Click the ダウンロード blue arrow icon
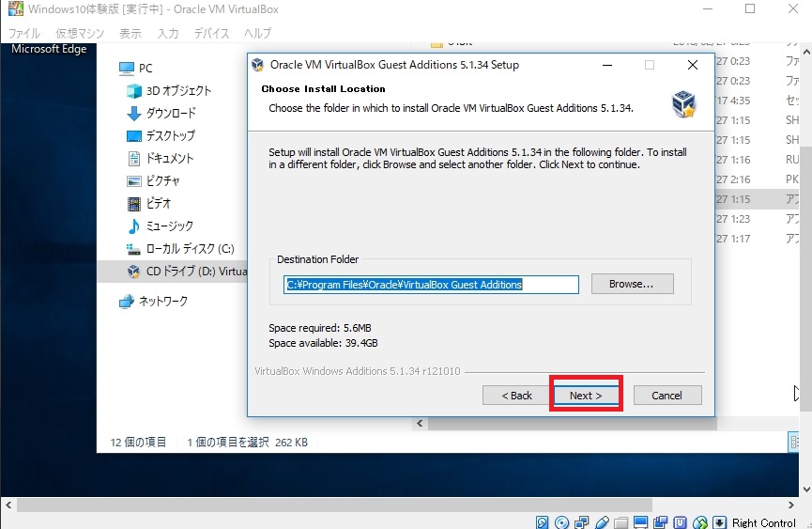Image resolution: width=812 pixels, height=529 pixels. 134,113
